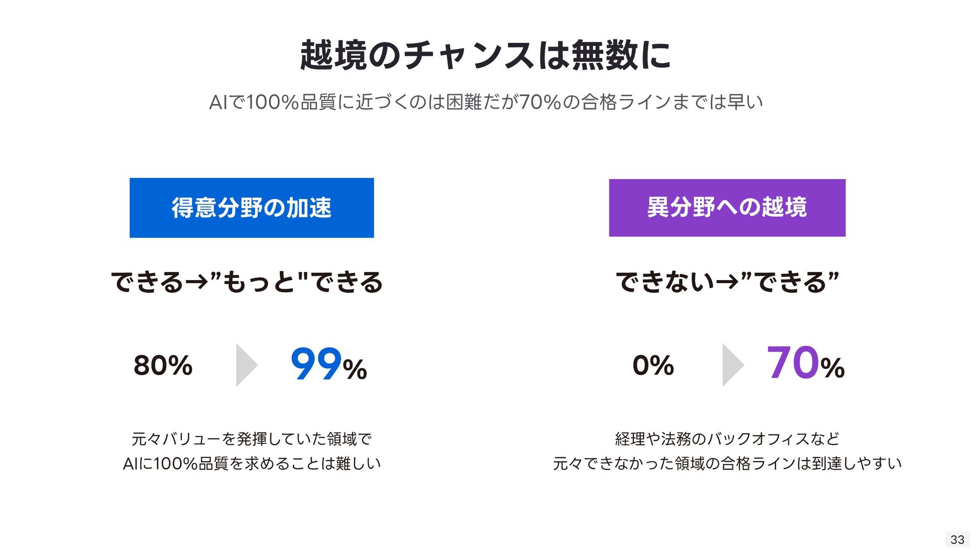Click the small arrow in できる→"もっと"できる heading
Screen dimensions: 980x551
[x=196, y=282]
